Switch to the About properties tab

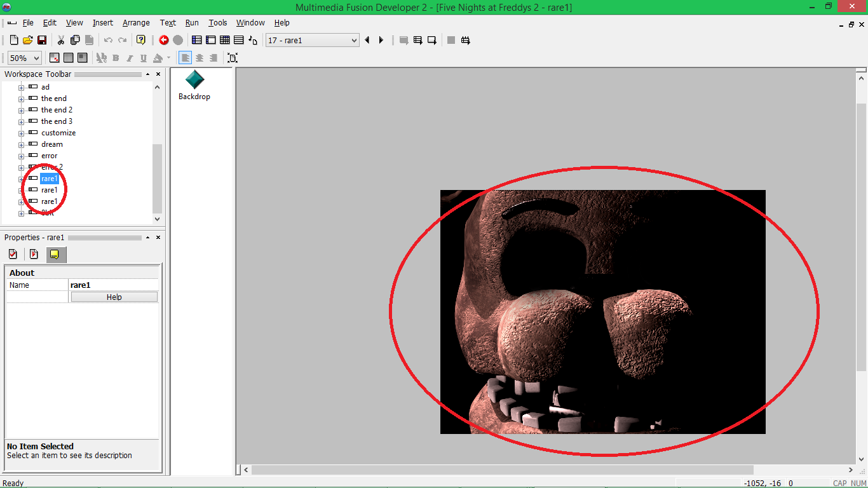[x=56, y=255]
